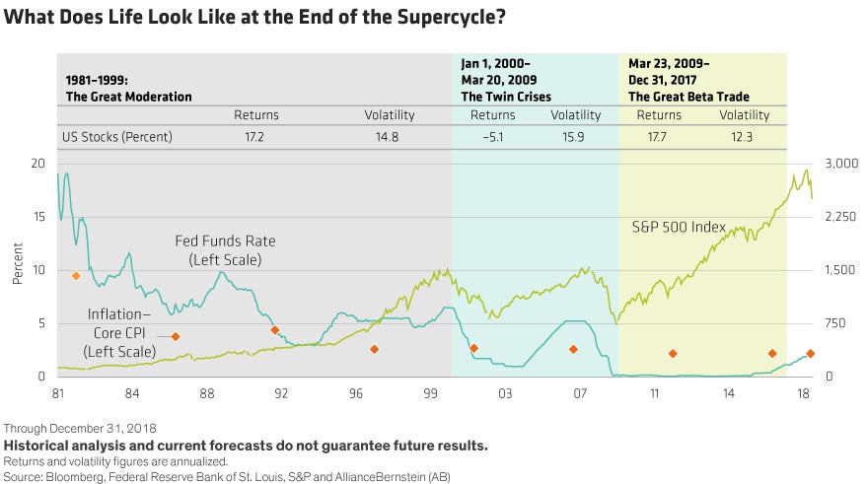
Task: Click the 17.2 returns value for US Stocks
Action: (254, 137)
